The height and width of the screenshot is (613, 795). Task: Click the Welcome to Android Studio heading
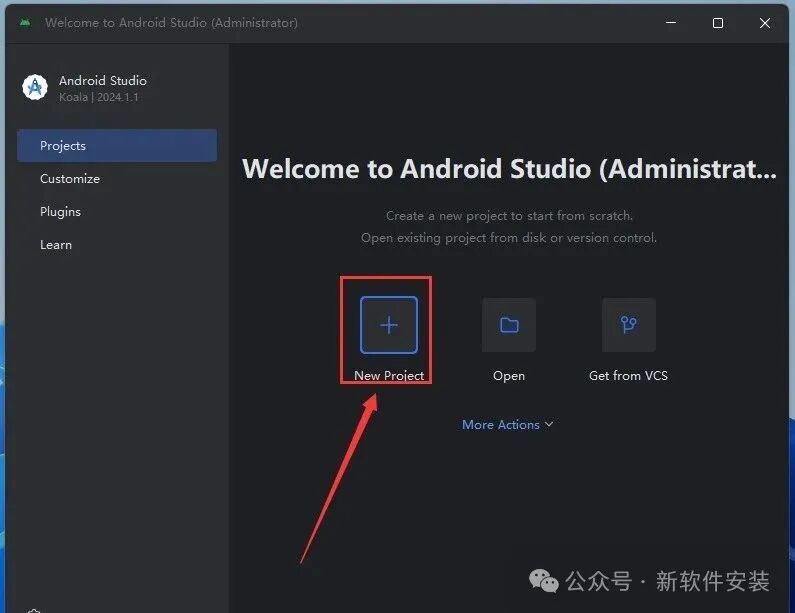point(509,169)
